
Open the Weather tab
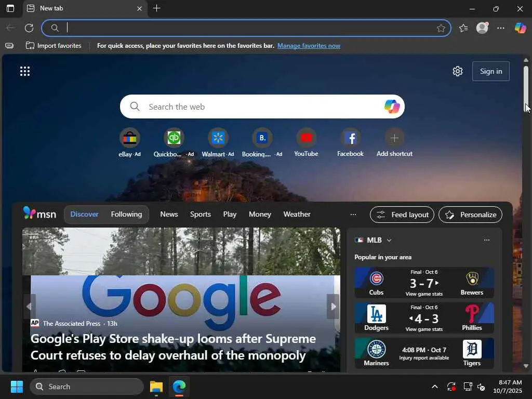pos(297,215)
